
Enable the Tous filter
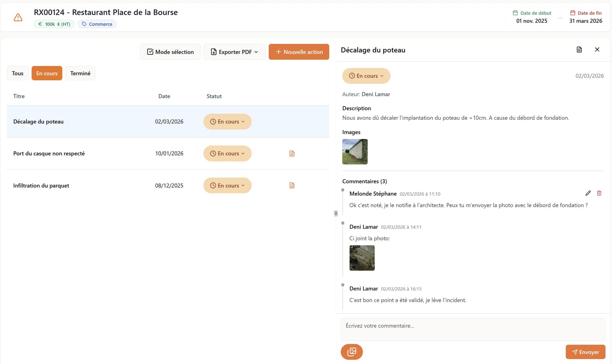click(18, 73)
